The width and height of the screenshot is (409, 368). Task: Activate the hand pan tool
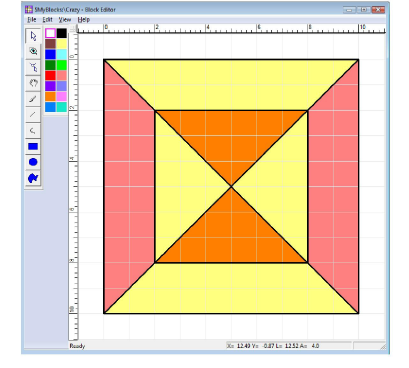pos(33,83)
